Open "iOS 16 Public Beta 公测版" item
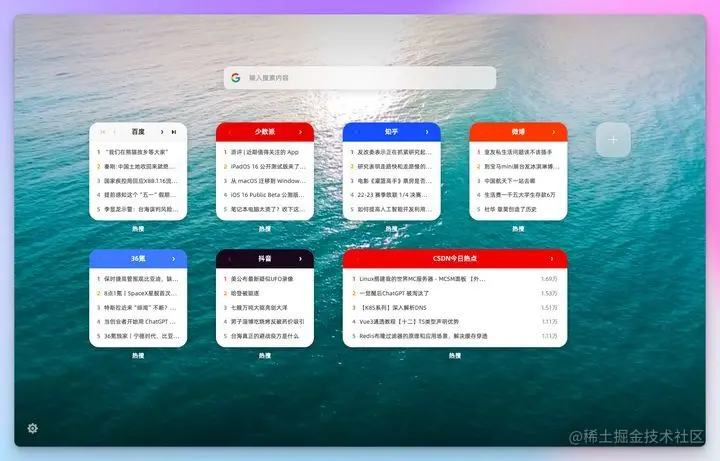The image size is (720, 461). click(264, 195)
